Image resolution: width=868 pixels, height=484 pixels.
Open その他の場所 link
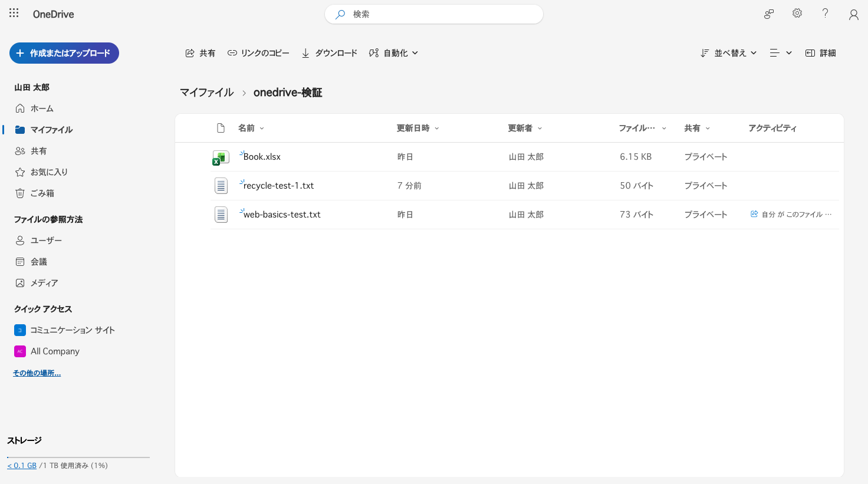click(x=37, y=373)
